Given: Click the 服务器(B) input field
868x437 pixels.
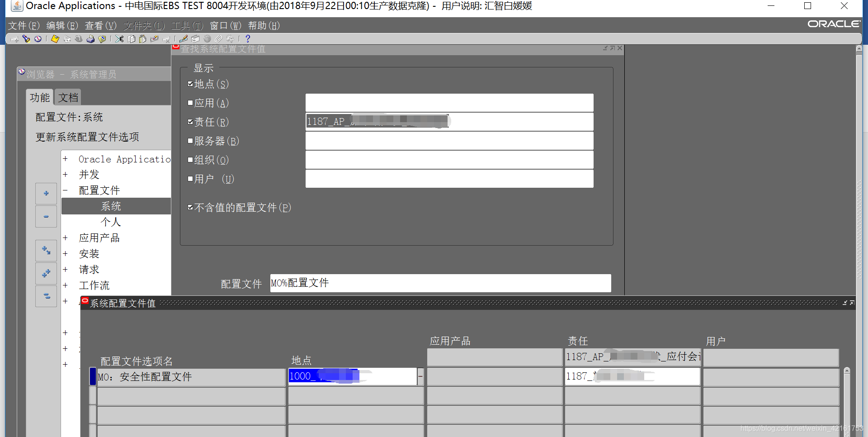Looking at the screenshot, I should coord(449,141).
